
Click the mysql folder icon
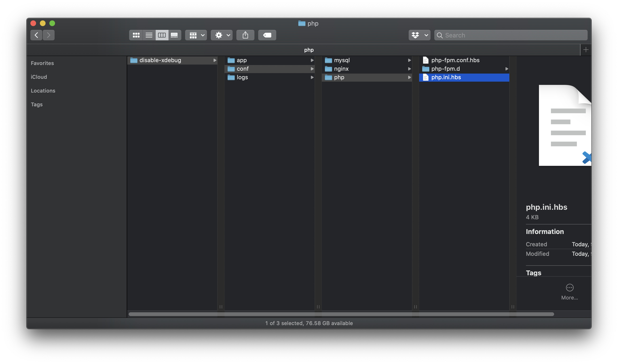pos(328,60)
